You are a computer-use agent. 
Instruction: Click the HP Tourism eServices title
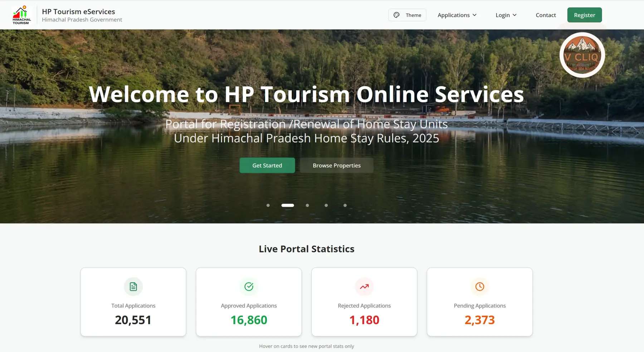click(78, 11)
